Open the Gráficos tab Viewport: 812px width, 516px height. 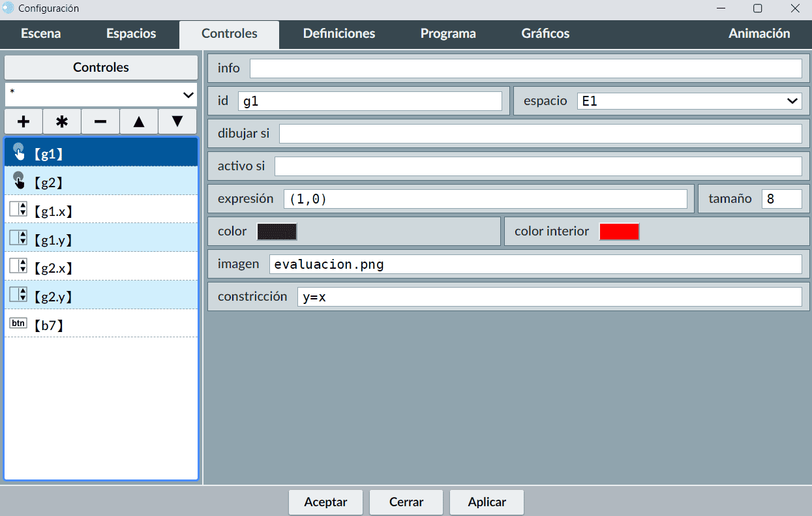[545, 34]
